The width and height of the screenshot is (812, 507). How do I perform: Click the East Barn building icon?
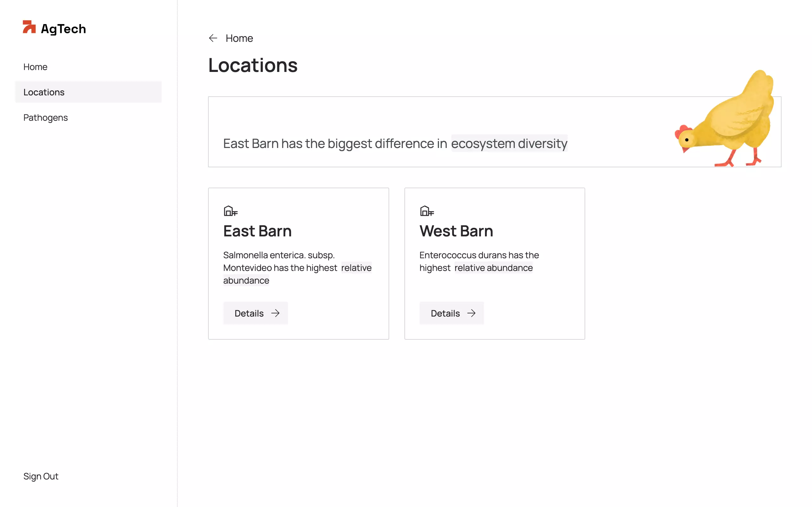[231, 211]
